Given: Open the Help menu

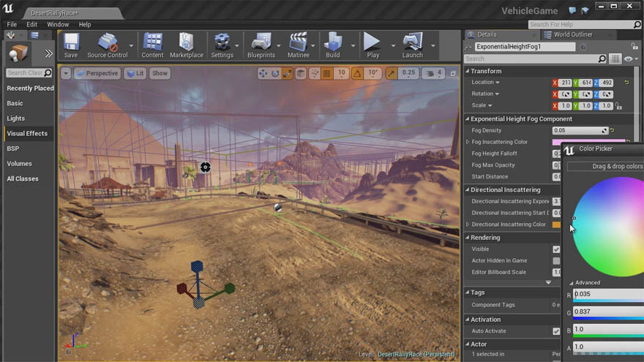Looking at the screenshot, I should (85, 25).
